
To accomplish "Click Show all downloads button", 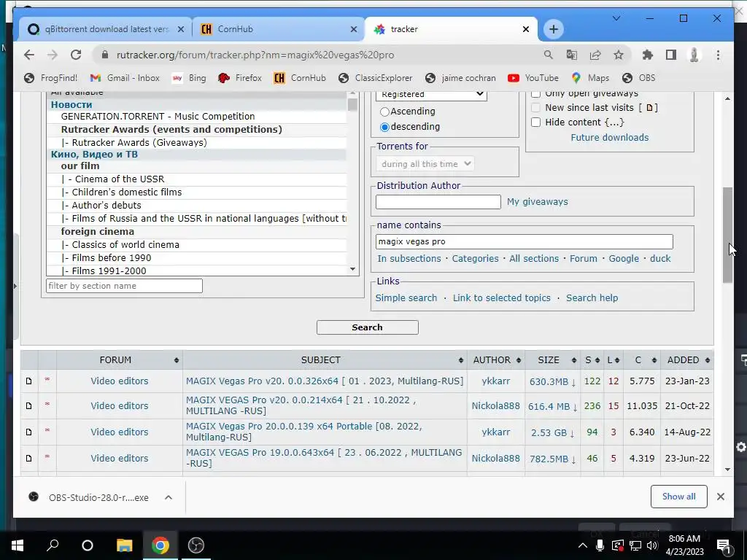I will pyautogui.click(x=679, y=497).
